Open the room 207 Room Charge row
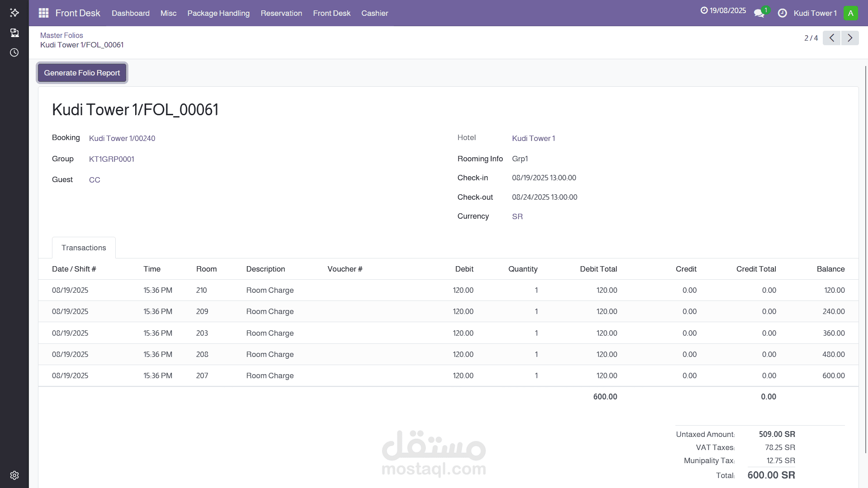Viewport: 868px width, 488px height. [270, 375]
